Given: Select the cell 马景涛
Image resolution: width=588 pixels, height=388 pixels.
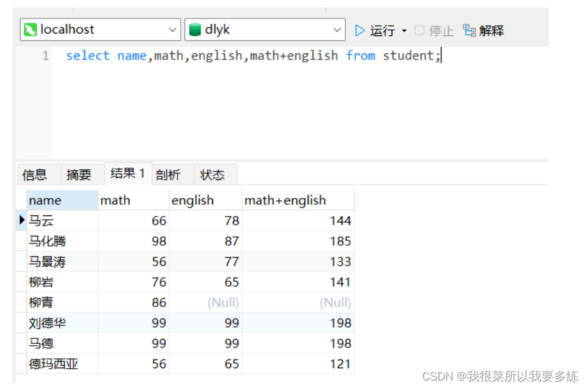Looking at the screenshot, I should pos(62,261).
